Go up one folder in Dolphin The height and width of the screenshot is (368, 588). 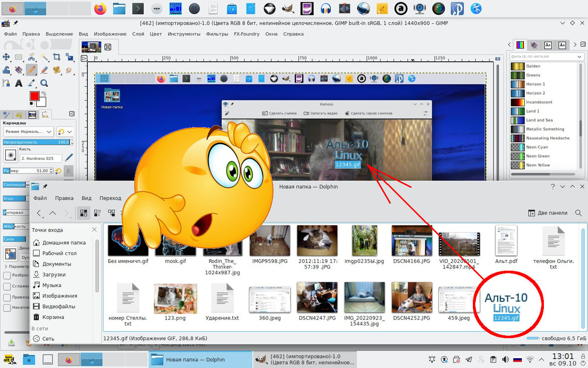(53, 213)
